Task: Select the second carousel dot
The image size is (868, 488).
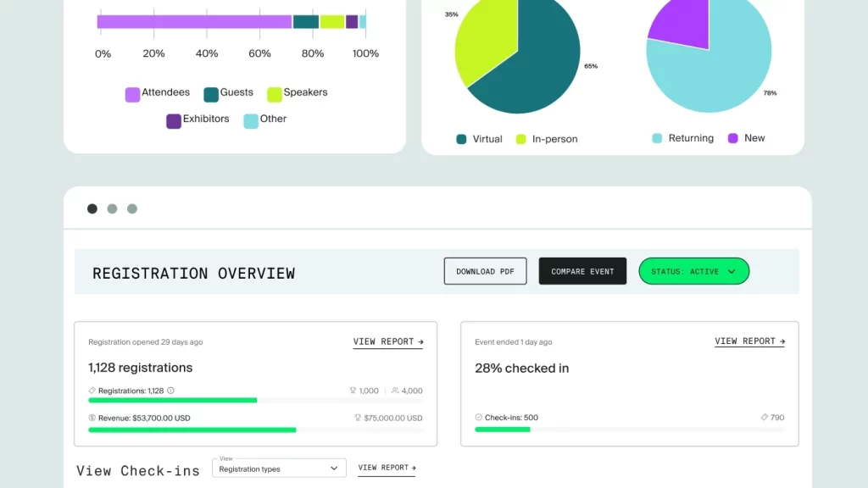Action: click(x=113, y=208)
